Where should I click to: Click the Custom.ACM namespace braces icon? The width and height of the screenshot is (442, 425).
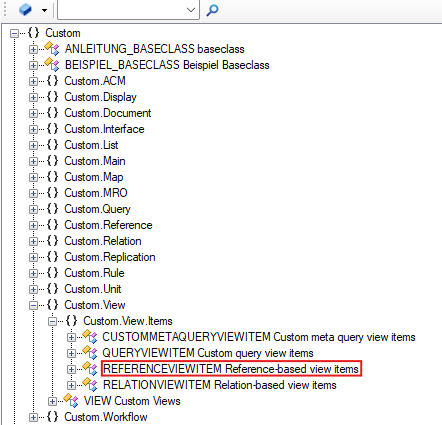click(x=52, y=81)
